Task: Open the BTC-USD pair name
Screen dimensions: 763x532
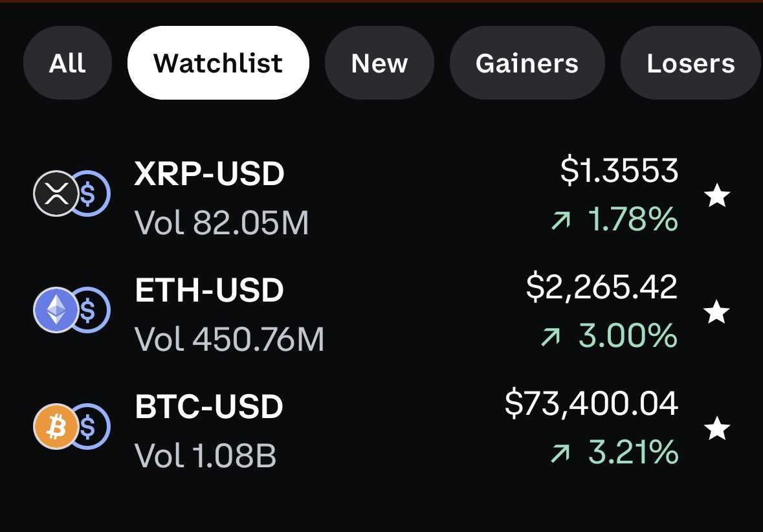Action: click(209, 407)
